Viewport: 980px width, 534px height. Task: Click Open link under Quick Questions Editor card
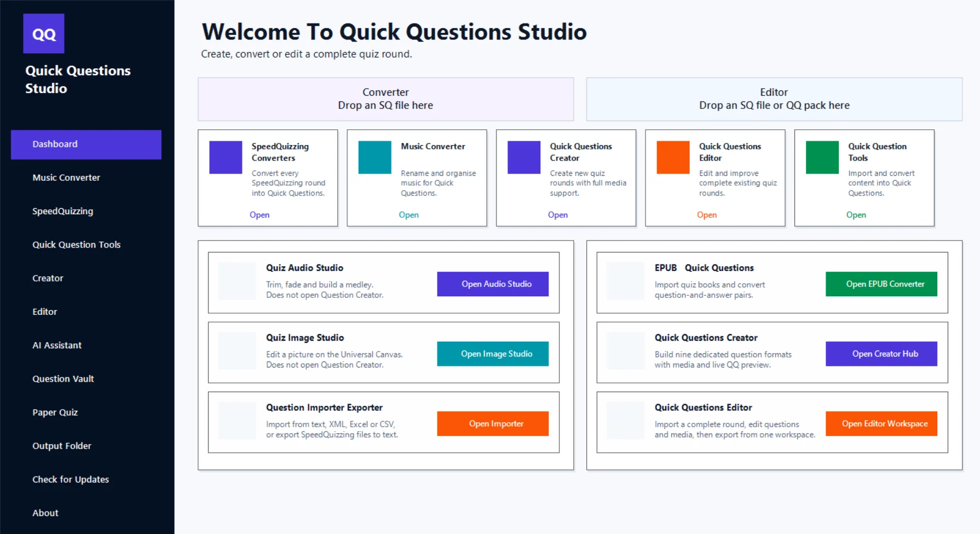point(707,215)
